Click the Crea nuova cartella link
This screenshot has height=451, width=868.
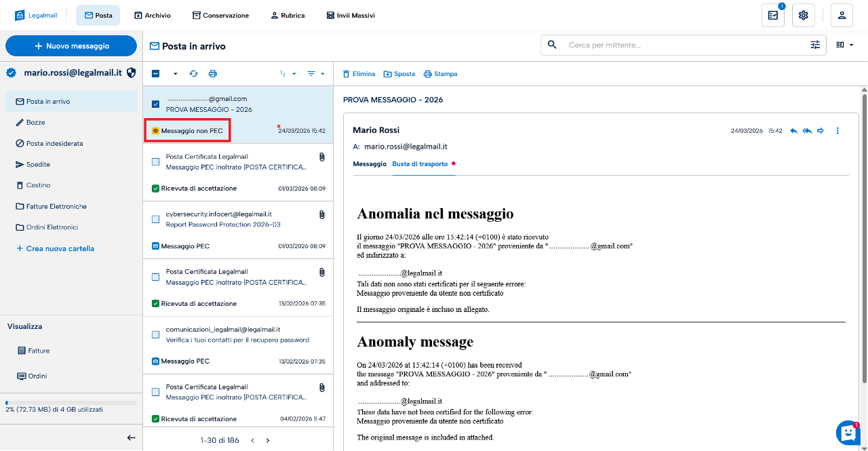(x=56, y=249)
